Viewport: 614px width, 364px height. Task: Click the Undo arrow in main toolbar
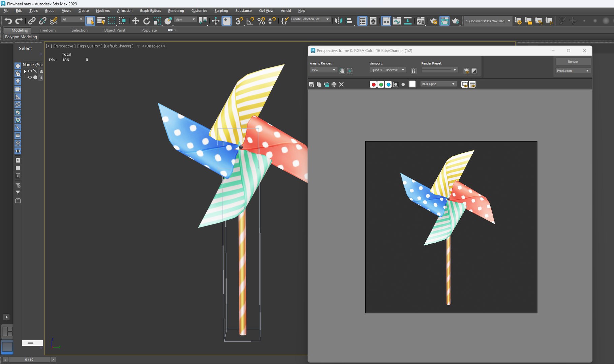tap(8, 21)
